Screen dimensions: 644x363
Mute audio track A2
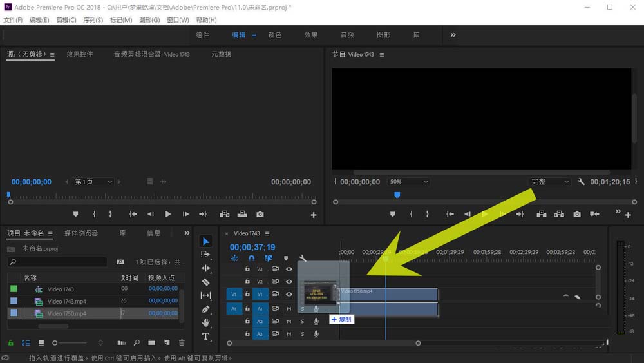coord(289,321)
